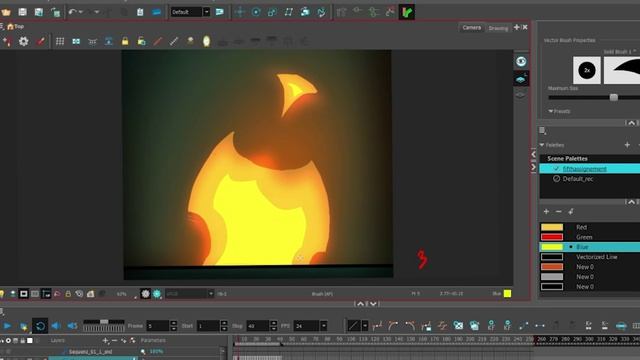Toggle the grid display icon
The height and width of the screenshot is (360, 640).
60,41
